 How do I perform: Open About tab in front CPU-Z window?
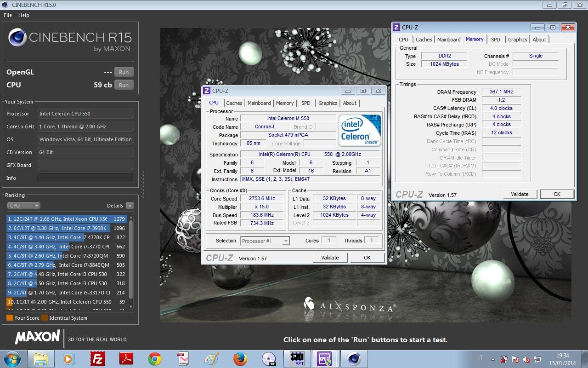pyautogui.click(x=350, y=103)
